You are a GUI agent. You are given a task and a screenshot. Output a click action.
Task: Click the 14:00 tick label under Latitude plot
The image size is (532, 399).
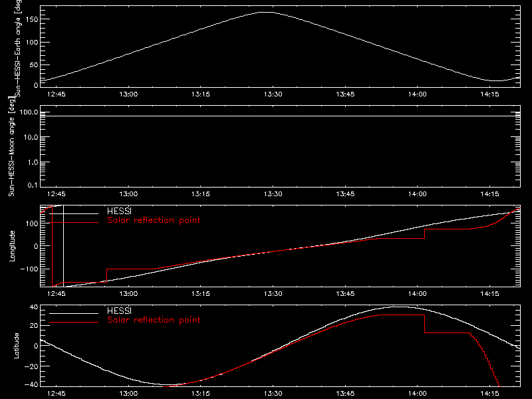pyautogui.click(x=418, y=394)
